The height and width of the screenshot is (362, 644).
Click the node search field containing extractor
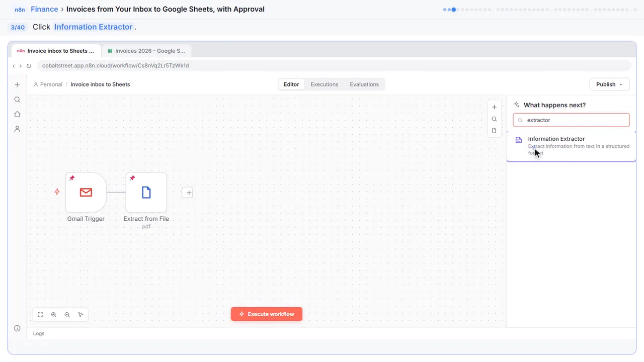click(572, 120)
